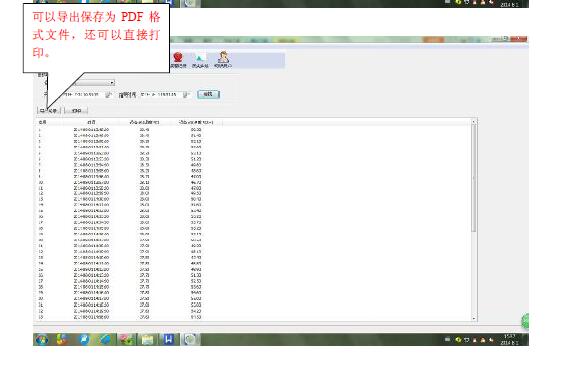Viewport: 584px width, 371px height.
Task: Open the red alarm toolbar icon
Action: pos(178,60)
